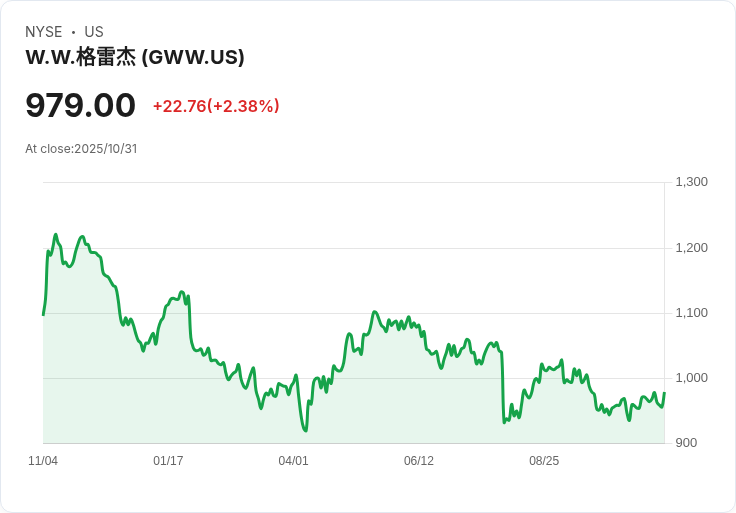Click the 1,200 price axis label
Image resolution: width=736 pixels, height=513 pixels.
[x=691, y=248]
